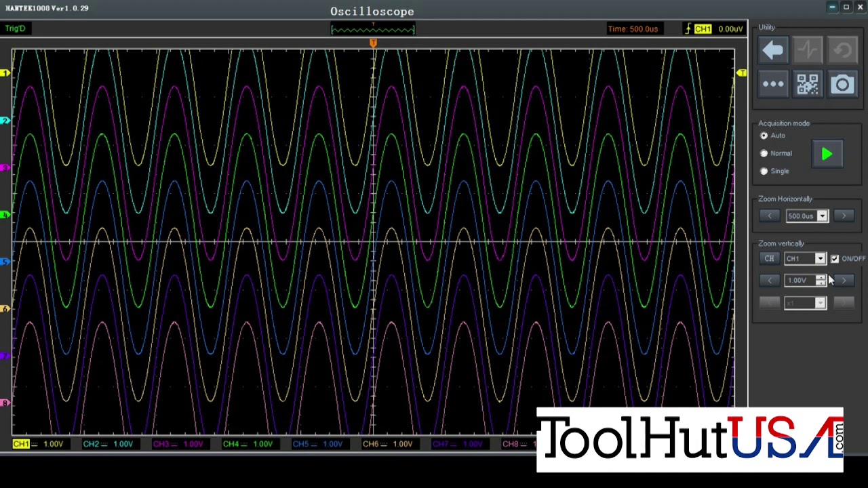
Task: Click the CH1 trigger source indicator
Action: (x=703, y=29)
